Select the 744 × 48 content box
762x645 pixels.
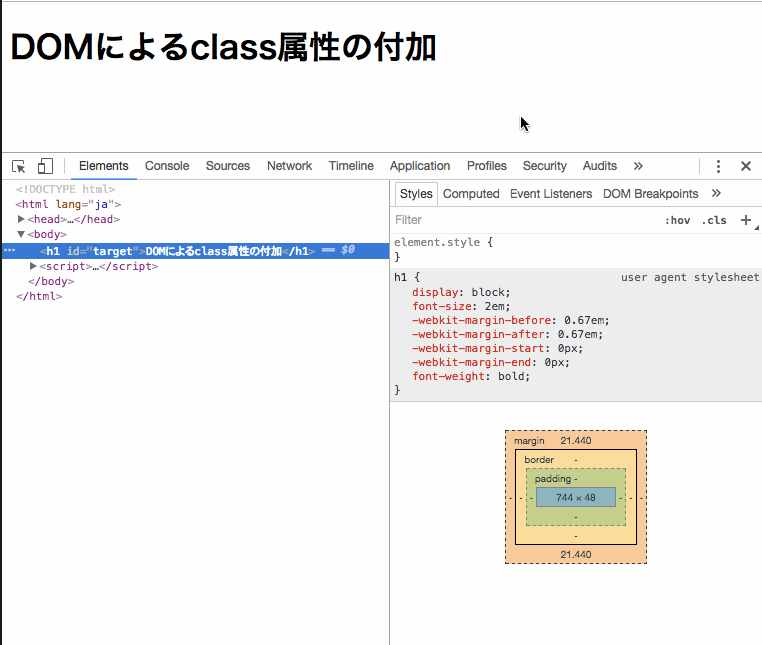pos(575,497)
